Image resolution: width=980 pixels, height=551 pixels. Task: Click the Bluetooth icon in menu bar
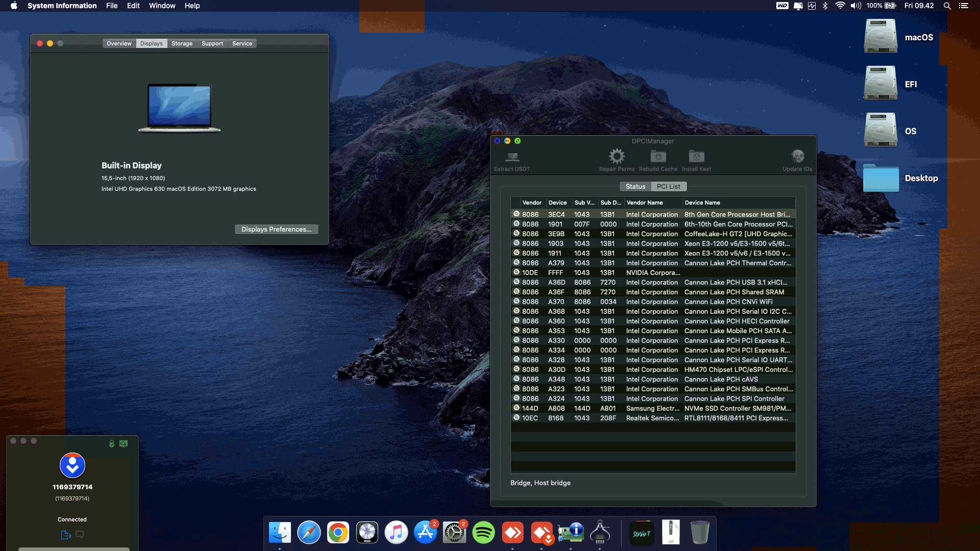click(825, 6)
